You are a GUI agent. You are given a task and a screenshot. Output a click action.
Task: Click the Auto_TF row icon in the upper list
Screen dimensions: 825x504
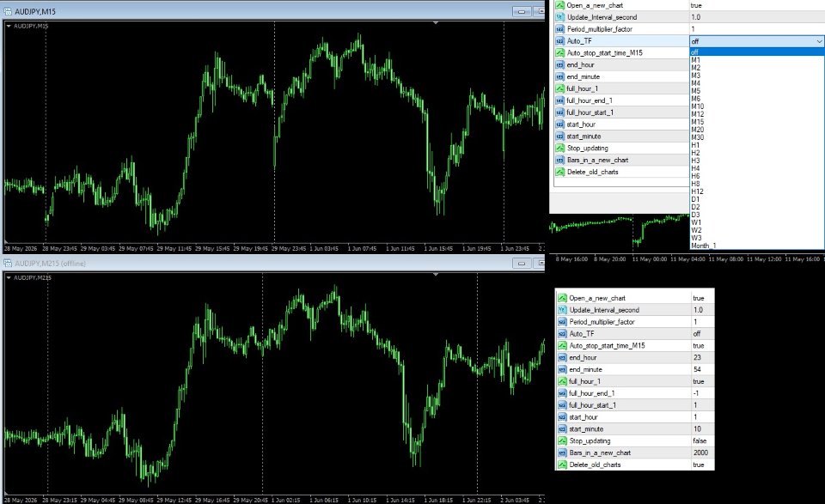tap(559, 41)
